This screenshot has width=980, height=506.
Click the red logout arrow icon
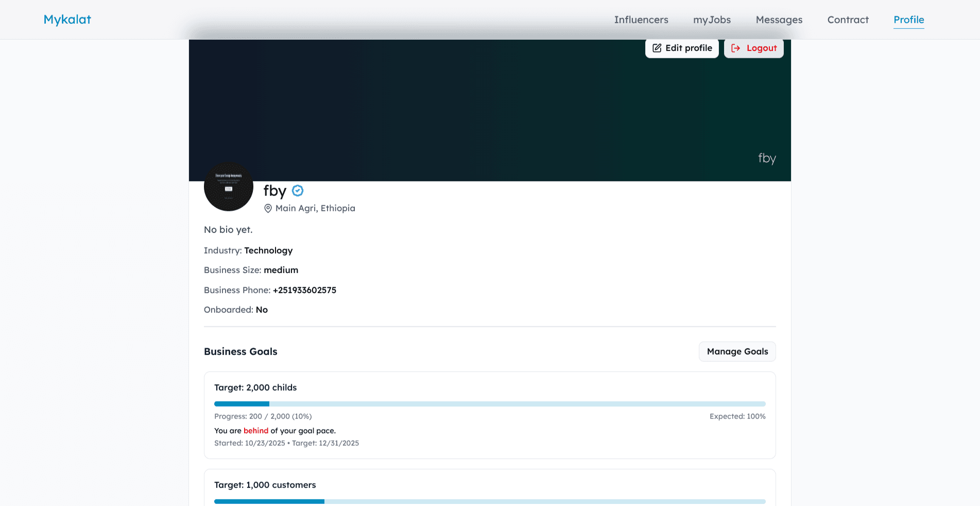(x=736, y=48)
